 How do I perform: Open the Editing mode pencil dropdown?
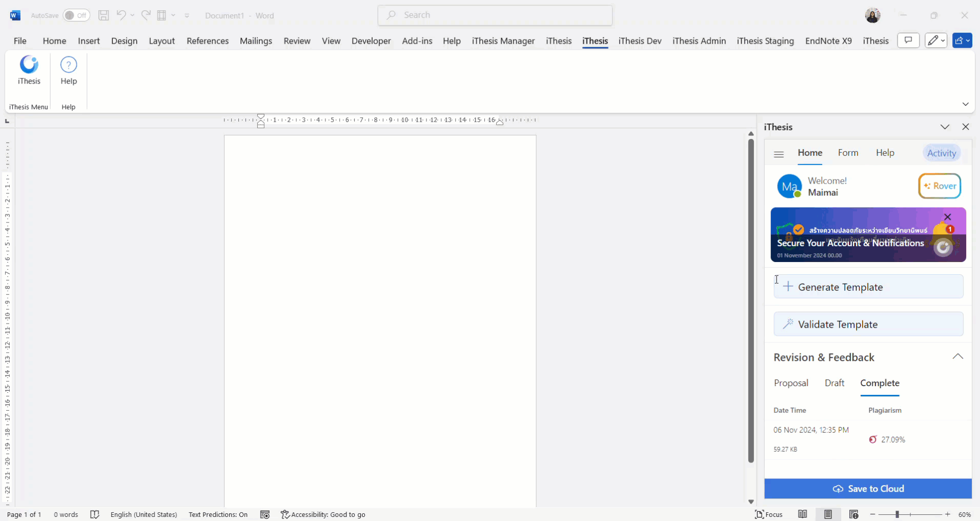click(936, 41)
